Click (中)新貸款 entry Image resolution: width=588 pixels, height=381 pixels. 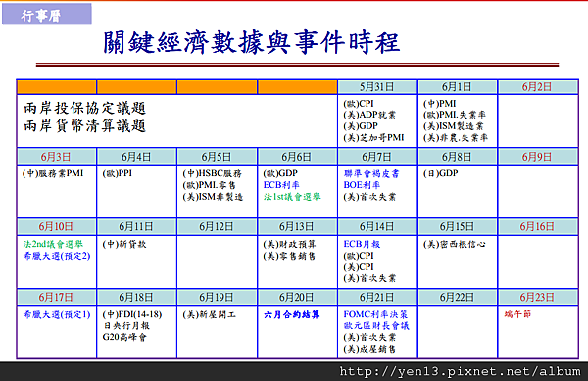pyautogui.click(x=124, y=244)
